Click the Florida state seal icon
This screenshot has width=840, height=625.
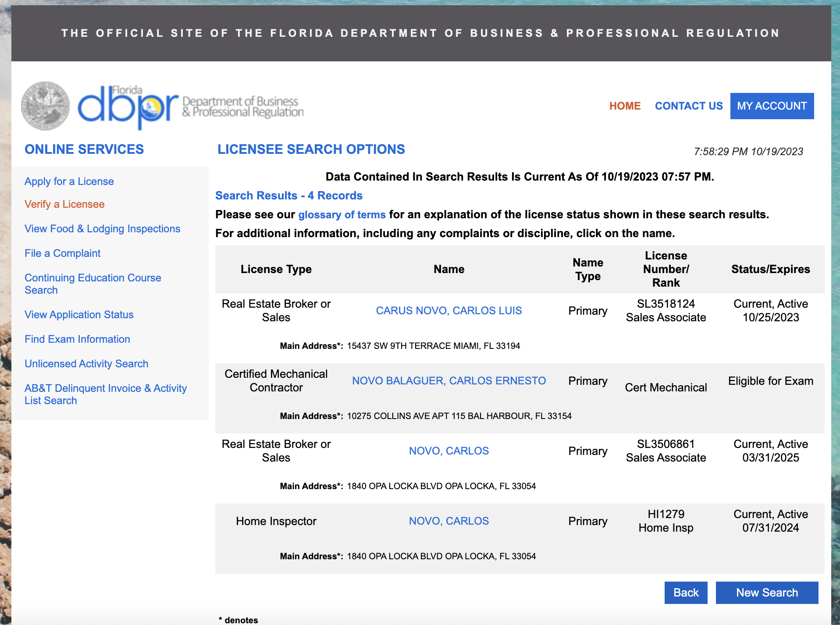tap(46, 106)
